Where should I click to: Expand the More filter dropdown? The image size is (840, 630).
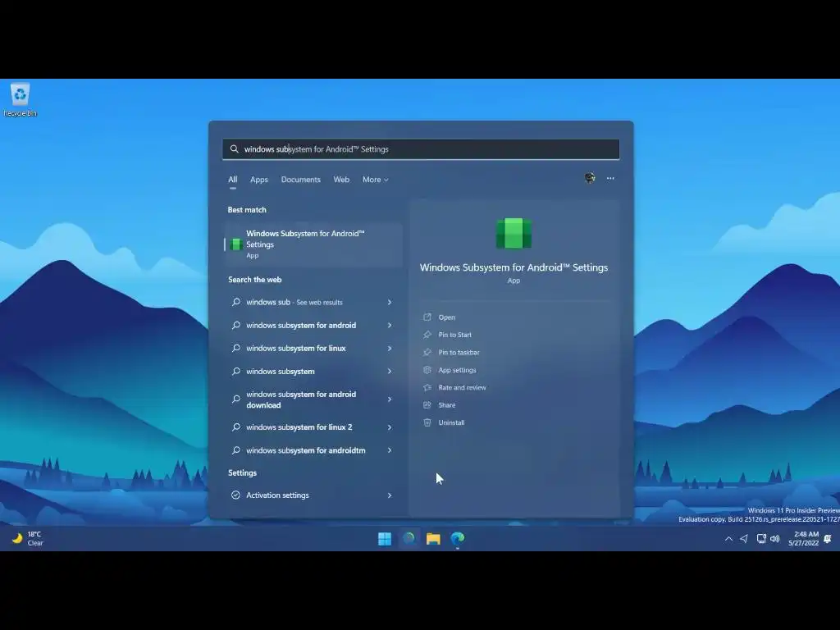[375, 180]
